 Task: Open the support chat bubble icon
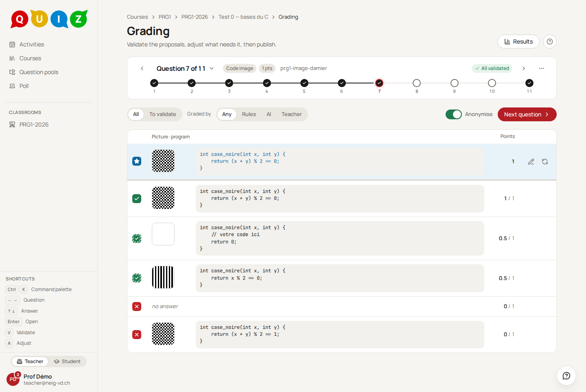(x=566, y=376)
